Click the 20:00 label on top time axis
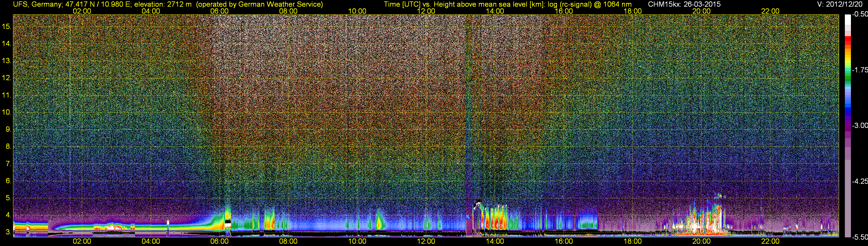 point(702,11)
